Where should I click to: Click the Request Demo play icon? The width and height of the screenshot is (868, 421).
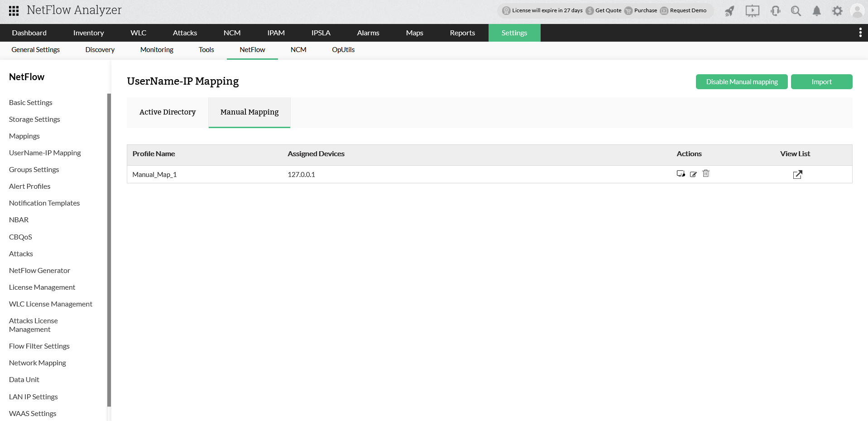pos(664,10)
